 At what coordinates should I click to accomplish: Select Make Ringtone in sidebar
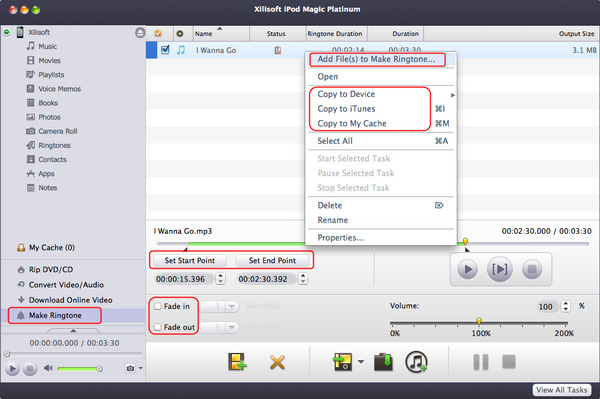(55, 315)
